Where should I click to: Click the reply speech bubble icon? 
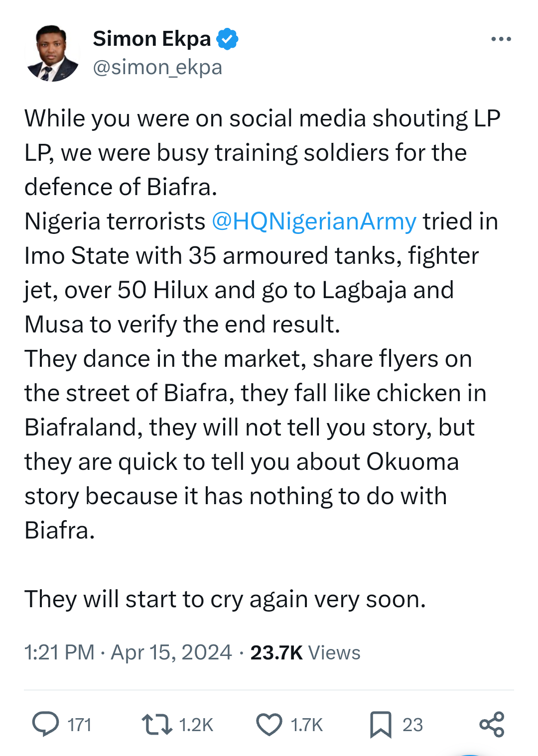tap(45, 724)
